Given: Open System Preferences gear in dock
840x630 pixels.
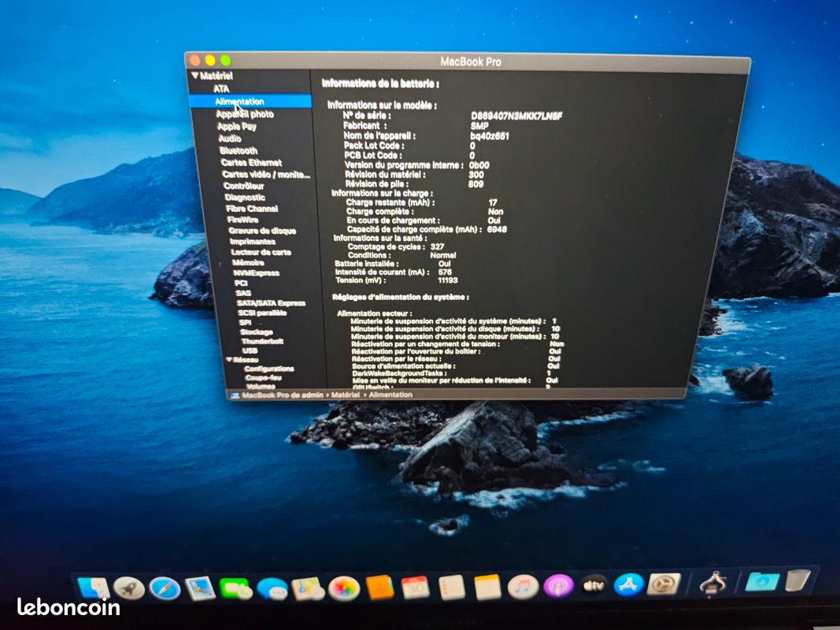Looking at the screenshot, I should tap(664, 584).
